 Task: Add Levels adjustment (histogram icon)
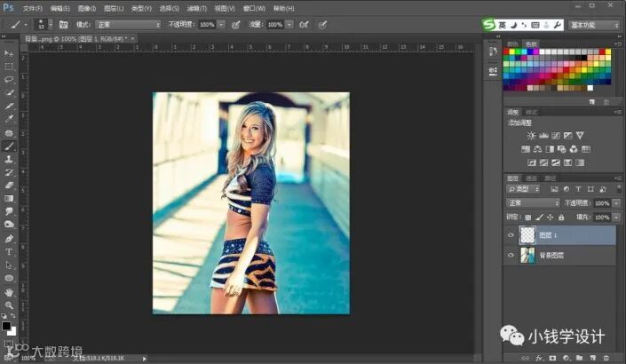543,136
